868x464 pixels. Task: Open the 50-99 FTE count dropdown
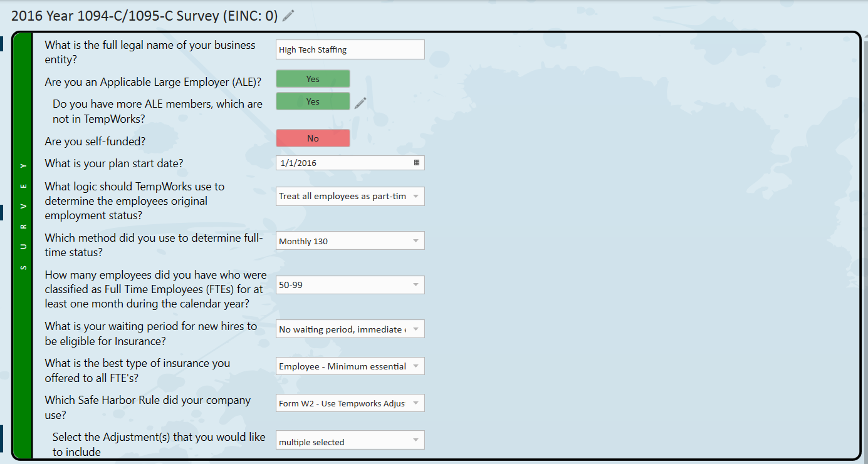350,285
